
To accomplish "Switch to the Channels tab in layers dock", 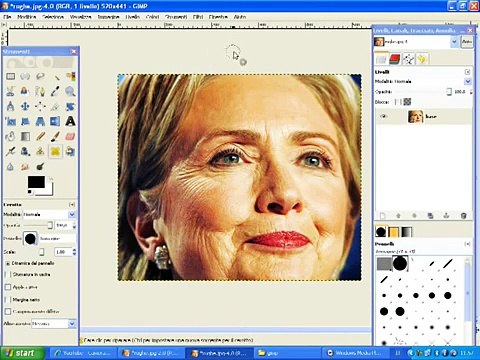I will pos(395,59).
